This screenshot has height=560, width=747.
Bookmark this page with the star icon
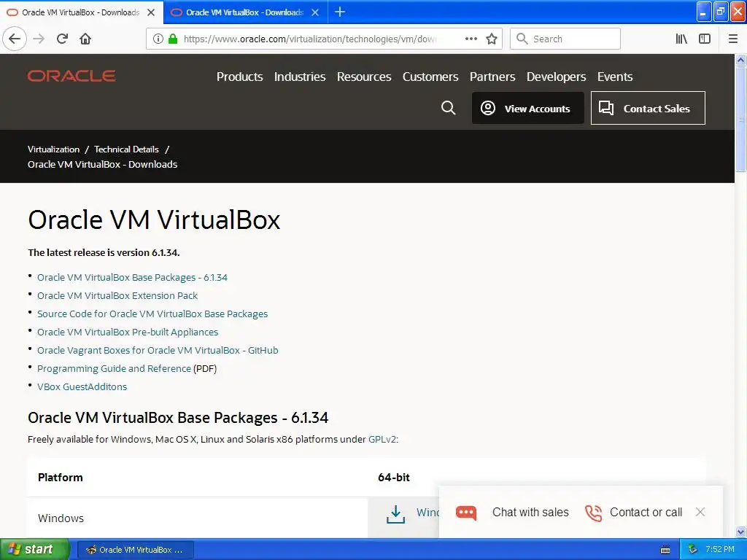pos(492,39)
